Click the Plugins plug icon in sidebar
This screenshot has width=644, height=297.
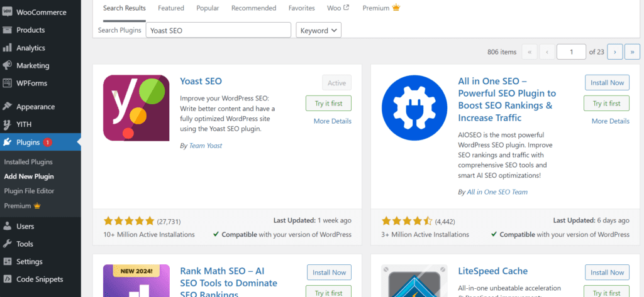click(7, 143)
